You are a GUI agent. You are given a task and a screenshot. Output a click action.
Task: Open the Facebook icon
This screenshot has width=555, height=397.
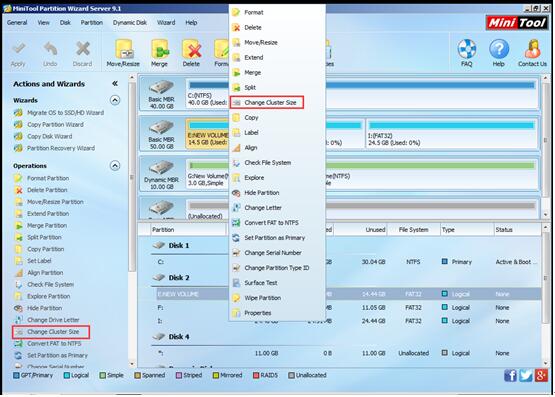[510, 375]
